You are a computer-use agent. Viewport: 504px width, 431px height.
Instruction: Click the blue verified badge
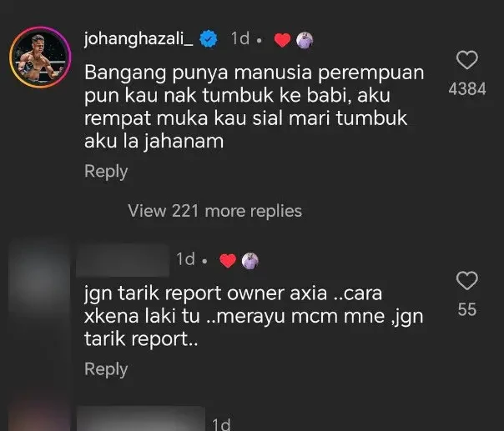[209, 39]
